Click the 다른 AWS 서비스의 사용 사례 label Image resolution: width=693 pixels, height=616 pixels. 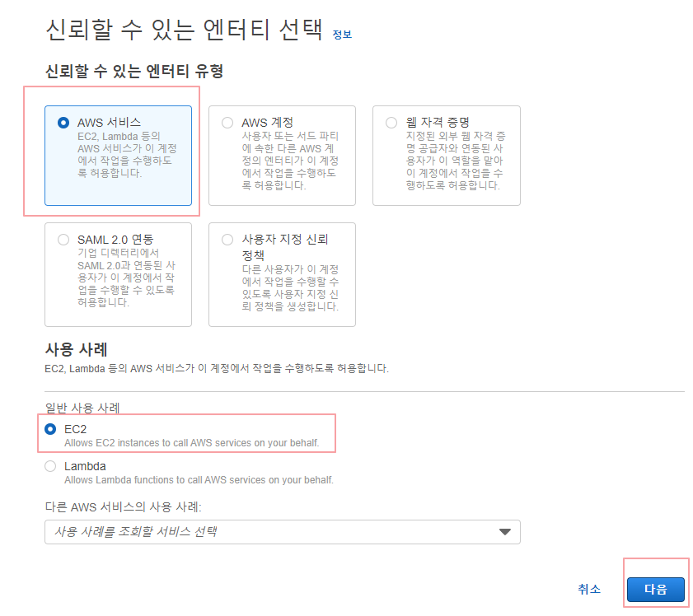pos(123,506)
